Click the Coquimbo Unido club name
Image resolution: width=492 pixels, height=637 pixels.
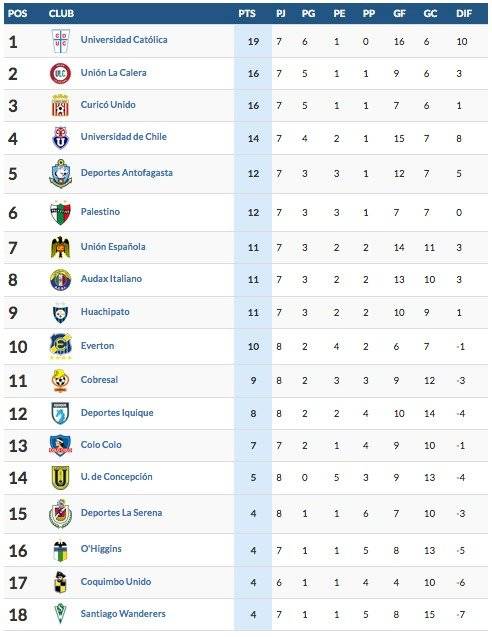pos(116,582)
